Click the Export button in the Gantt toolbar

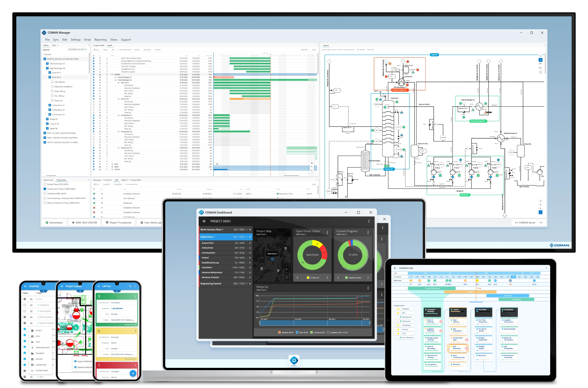pos(314,50)
